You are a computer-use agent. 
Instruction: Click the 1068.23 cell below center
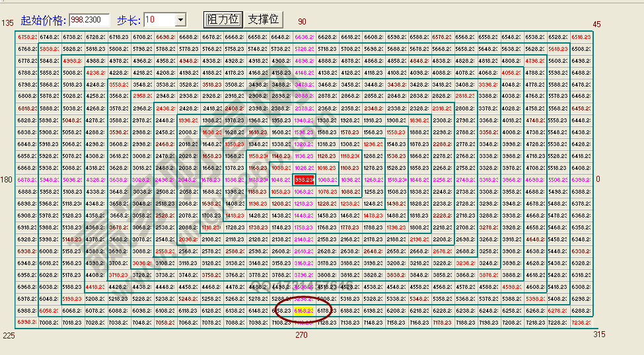point(304,192)
